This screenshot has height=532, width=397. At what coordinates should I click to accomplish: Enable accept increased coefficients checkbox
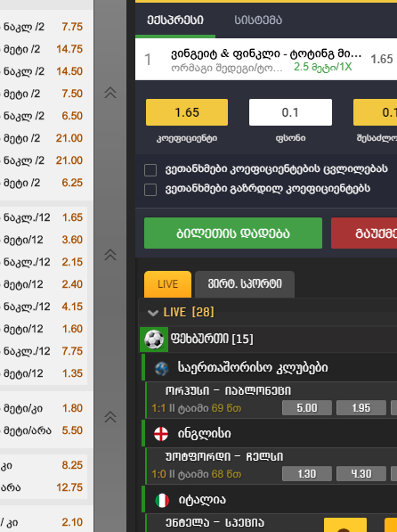tap(150, 190)
